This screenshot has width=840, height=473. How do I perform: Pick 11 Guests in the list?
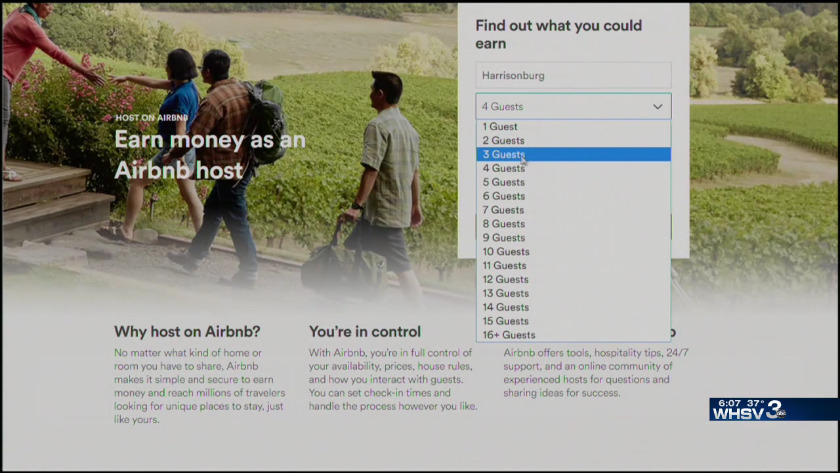(x=505, y=266)
